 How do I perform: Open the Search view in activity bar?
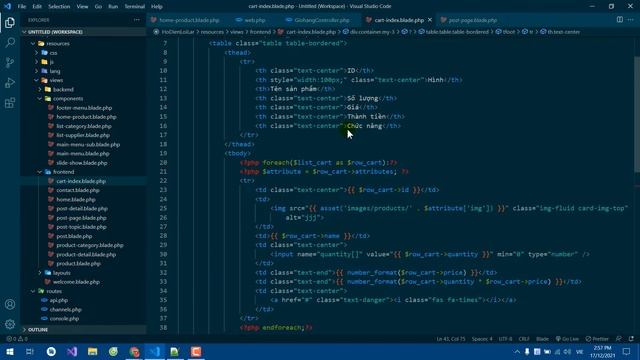pyautogui.click(x=10, y=42)
